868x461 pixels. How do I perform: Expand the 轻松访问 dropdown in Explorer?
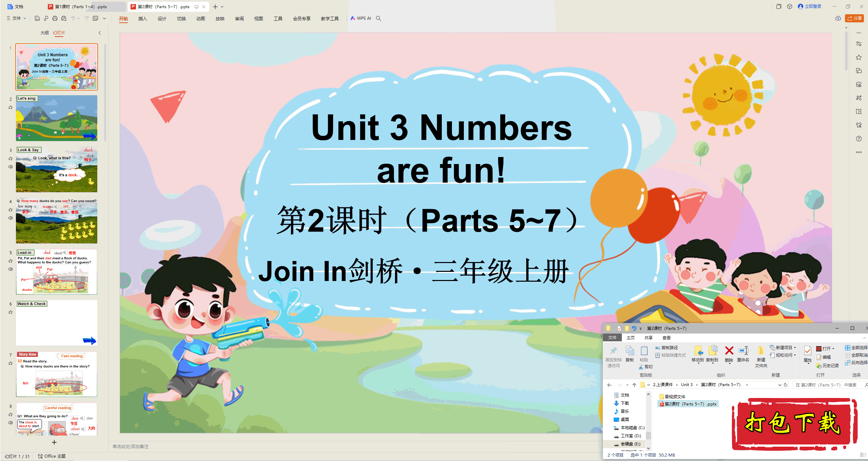pos(795,355)
